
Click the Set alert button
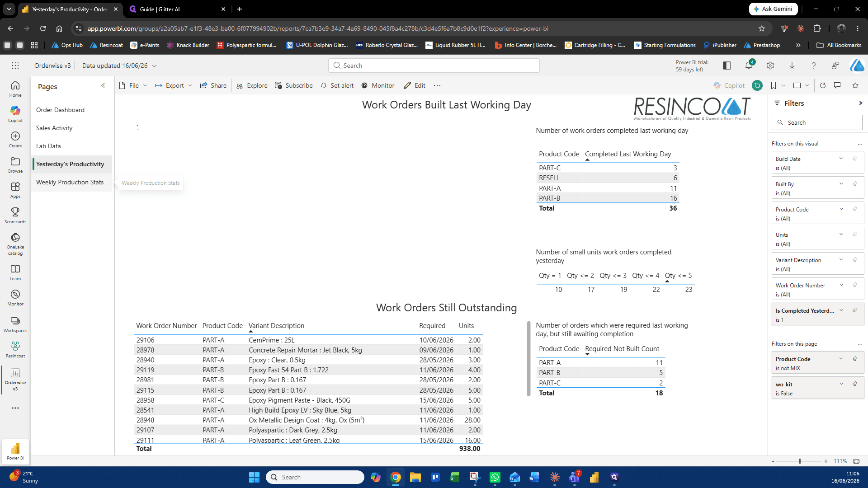337,85
